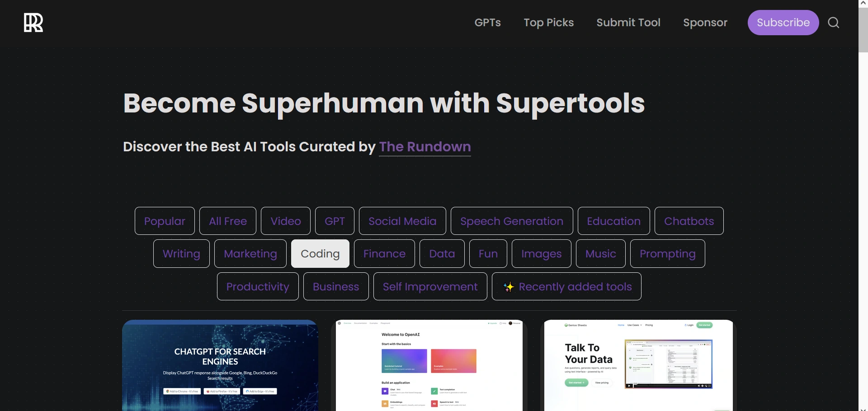Click the selected Coding category

pyautogui.click(x=320, y=254)
